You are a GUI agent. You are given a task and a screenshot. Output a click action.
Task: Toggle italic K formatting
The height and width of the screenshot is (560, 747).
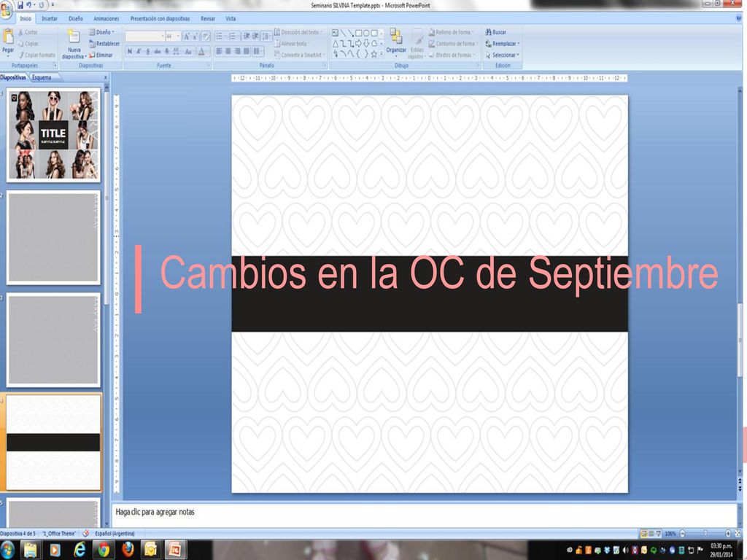(x=139, y=52)
